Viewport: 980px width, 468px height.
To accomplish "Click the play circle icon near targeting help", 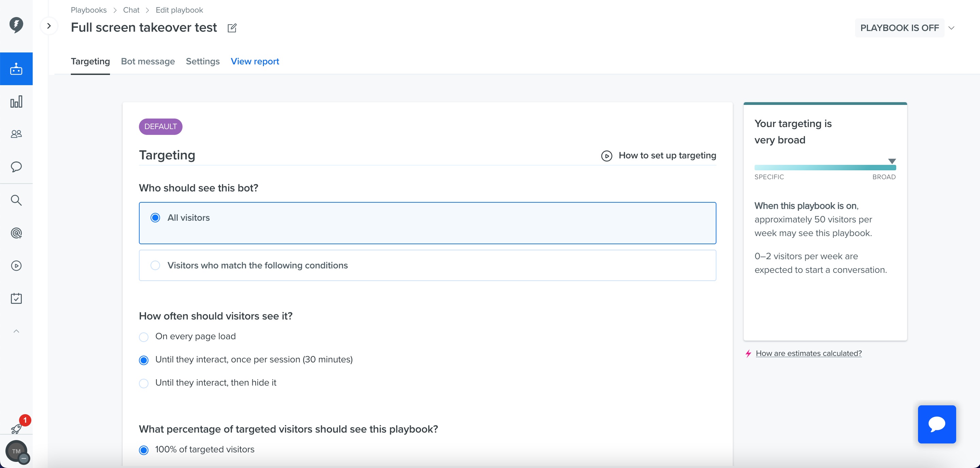I will [x=606, y=156].
